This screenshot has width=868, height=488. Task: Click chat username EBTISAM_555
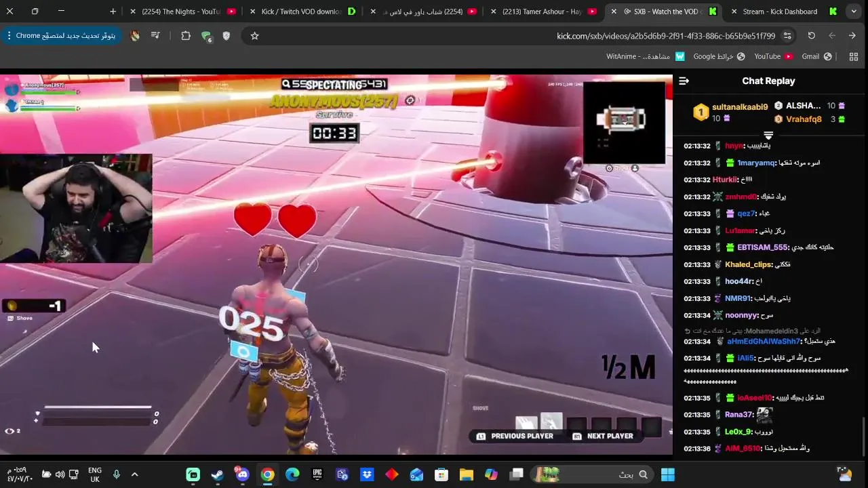[762, 247]
